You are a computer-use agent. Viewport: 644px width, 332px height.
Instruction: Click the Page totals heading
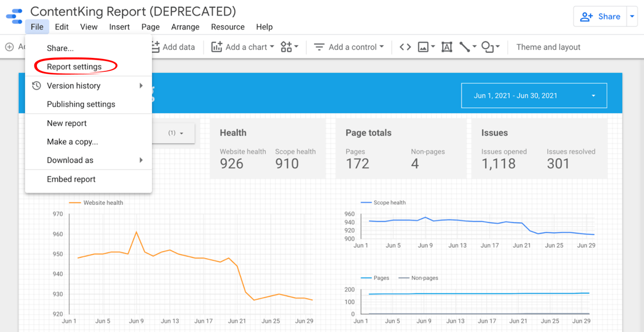click(x=369, y=133)
